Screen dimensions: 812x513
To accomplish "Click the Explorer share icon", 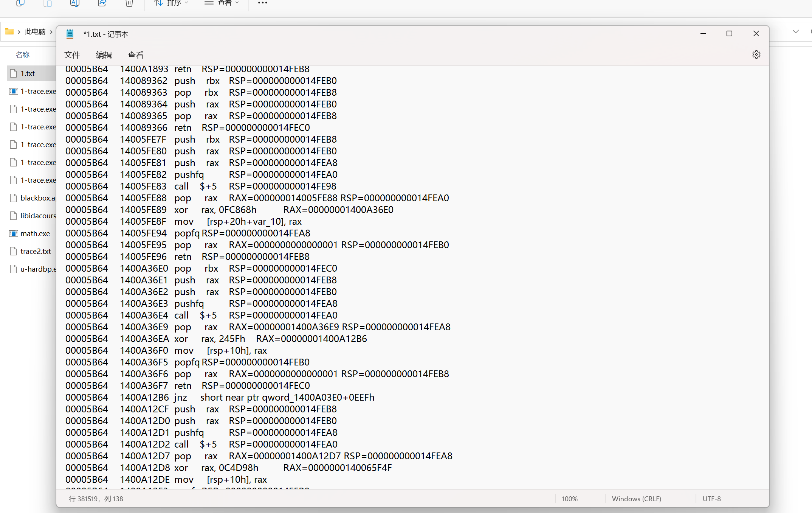I will 102,3.
